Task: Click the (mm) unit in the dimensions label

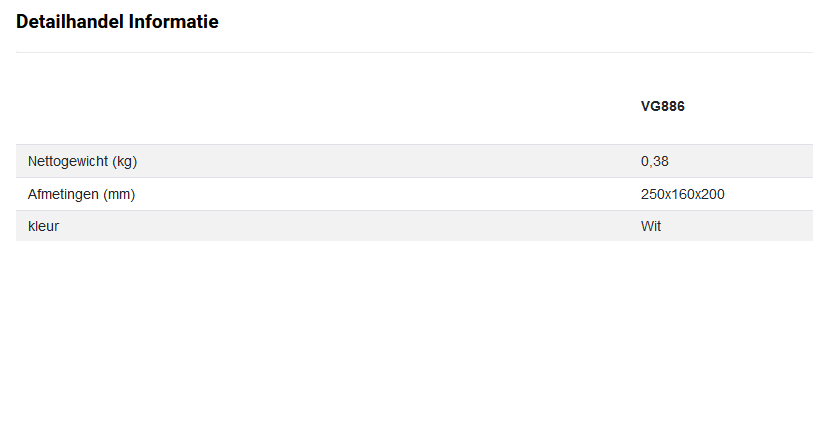Action: 119,194
